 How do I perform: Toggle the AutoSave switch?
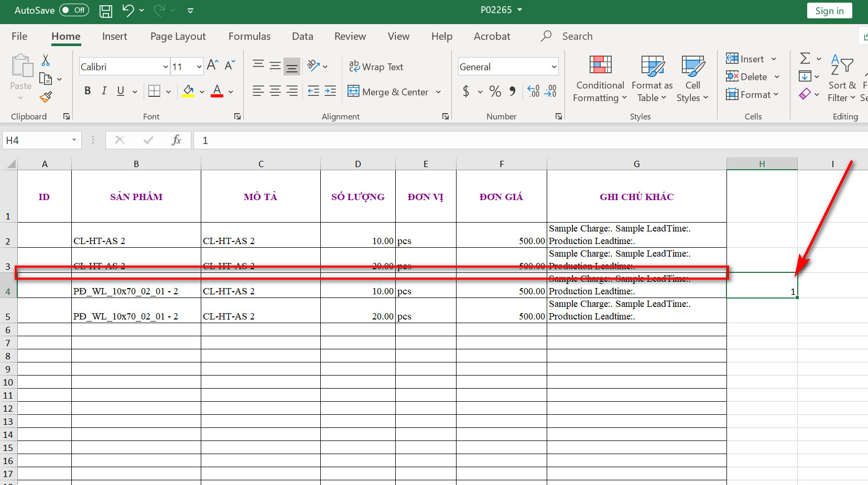coord(74,10)
